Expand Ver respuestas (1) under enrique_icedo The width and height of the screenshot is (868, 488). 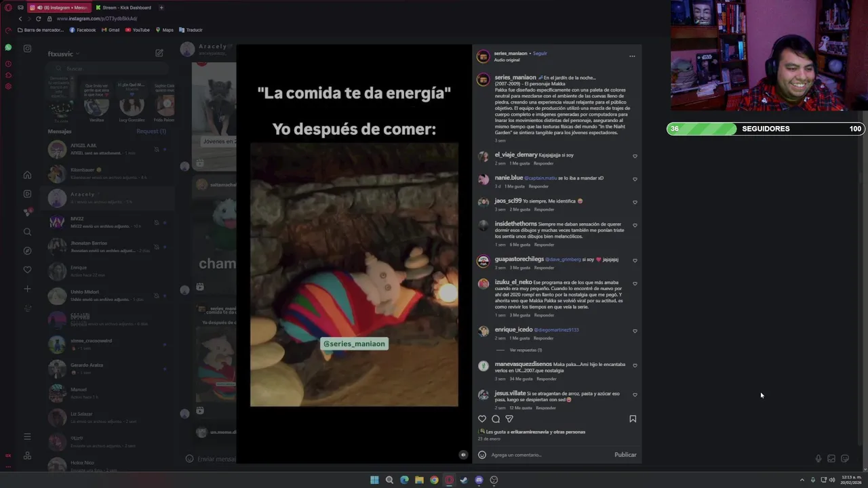click(x=526, y=350)
